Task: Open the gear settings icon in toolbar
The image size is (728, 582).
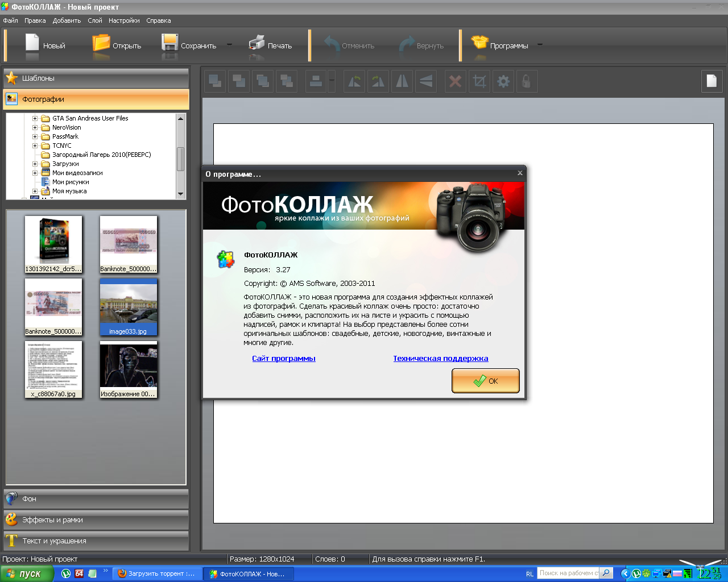Action: 503,81
